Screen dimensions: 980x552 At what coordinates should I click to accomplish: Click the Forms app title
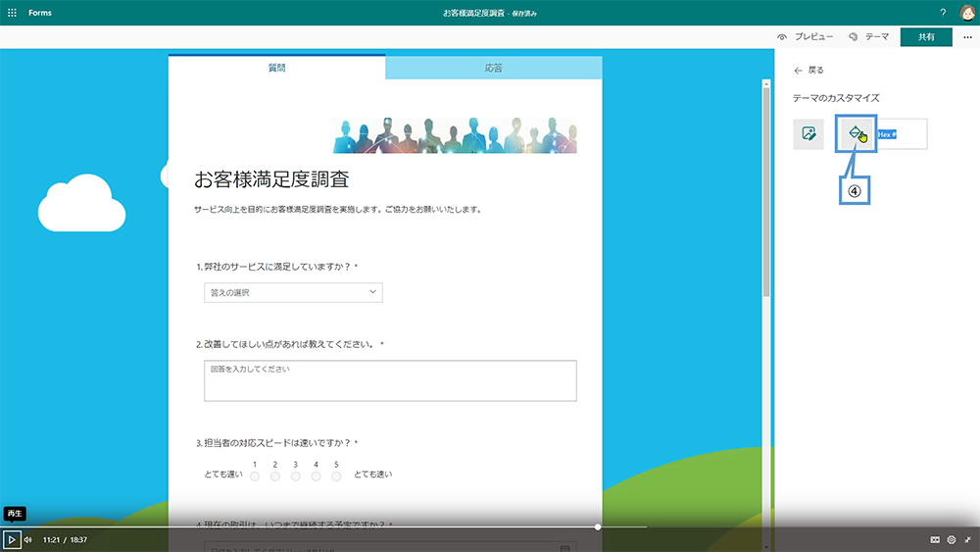click(x=40, y=13)
